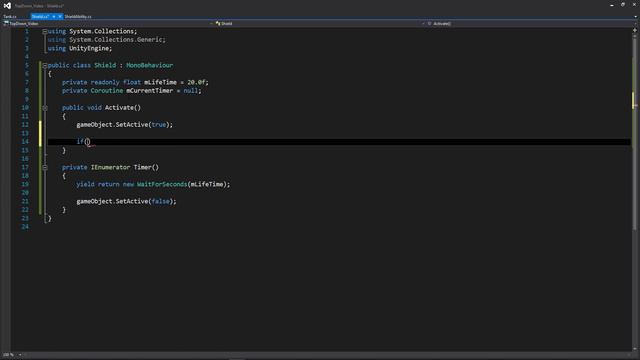This screenshot has width=640, height=360.
Task: Click the '20.0f' value on line 7
Action: point(196,82)
